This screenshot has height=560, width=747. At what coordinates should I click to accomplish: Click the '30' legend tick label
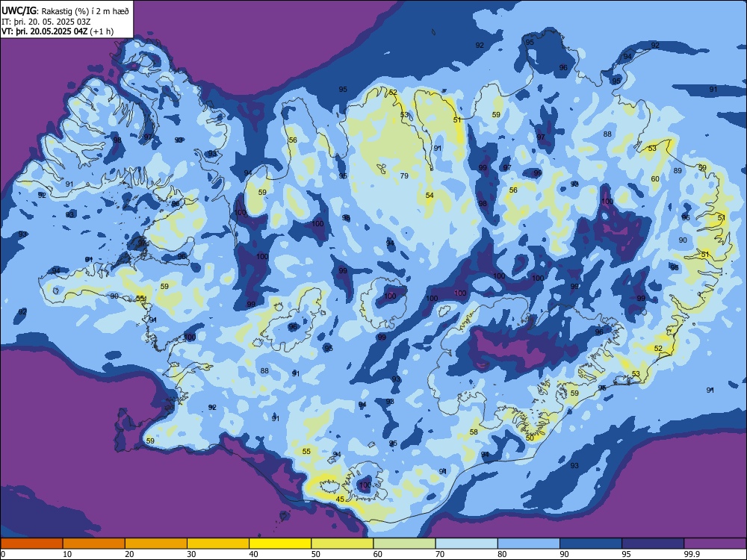tap(191, 554)
